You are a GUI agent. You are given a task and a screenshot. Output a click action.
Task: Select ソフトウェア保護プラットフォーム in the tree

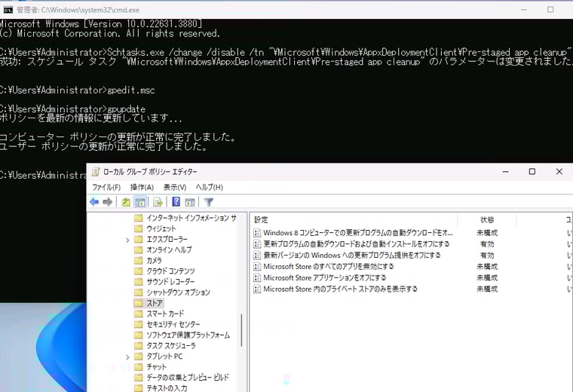click(188, 335)
